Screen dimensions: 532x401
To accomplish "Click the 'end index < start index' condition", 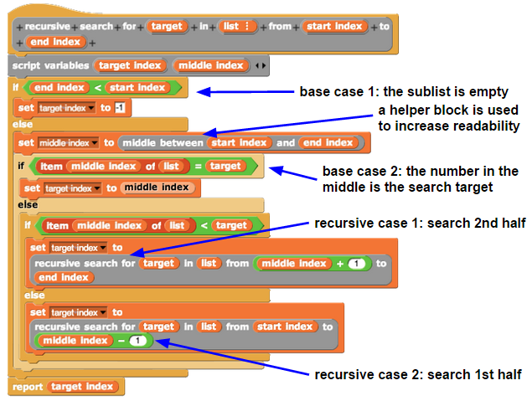I will pyautogui.click(x=101, y=87).
